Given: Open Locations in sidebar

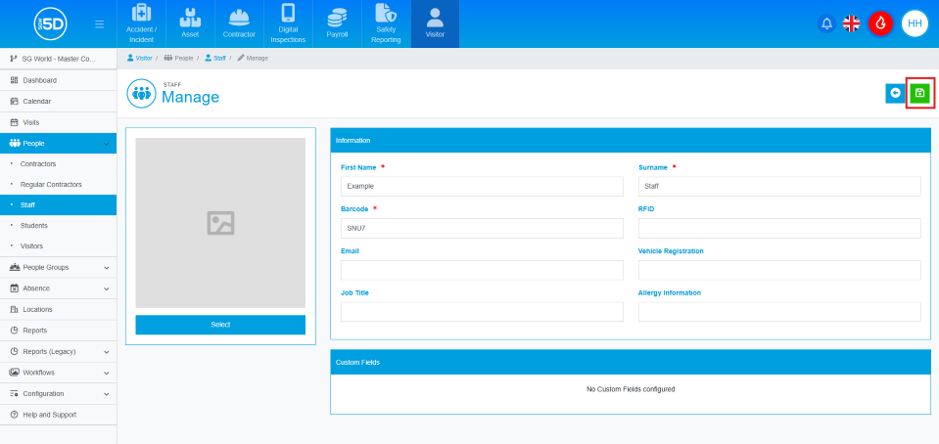Looking at the screenshot, I should click(x=58, y=309).
